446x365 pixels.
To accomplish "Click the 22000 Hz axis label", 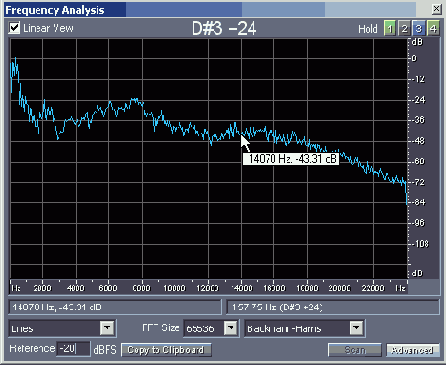I will click(373, 288).
